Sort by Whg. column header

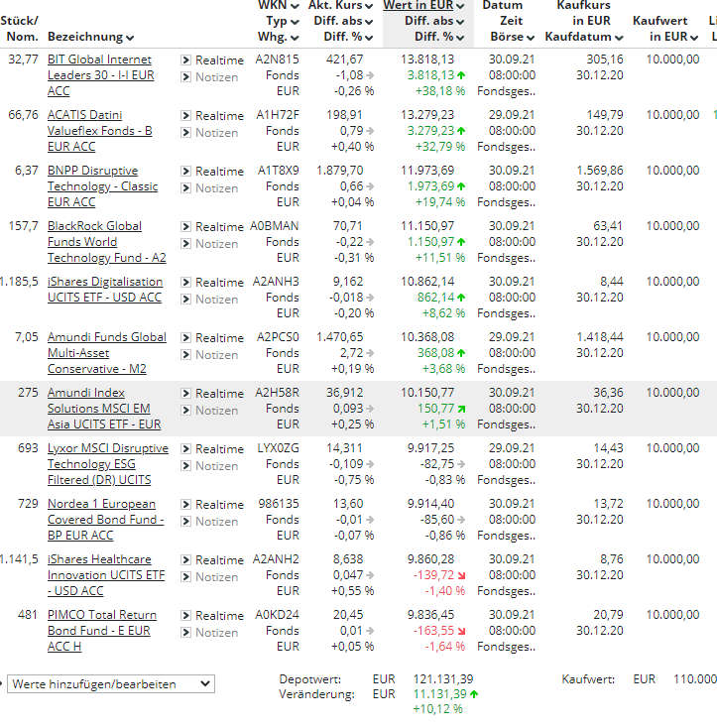point(279,37)
